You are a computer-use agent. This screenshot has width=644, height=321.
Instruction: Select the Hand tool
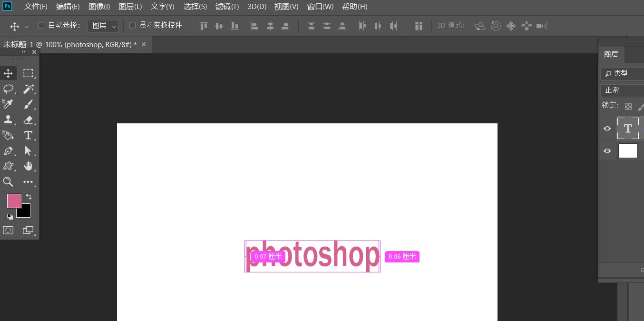(28, 166)
